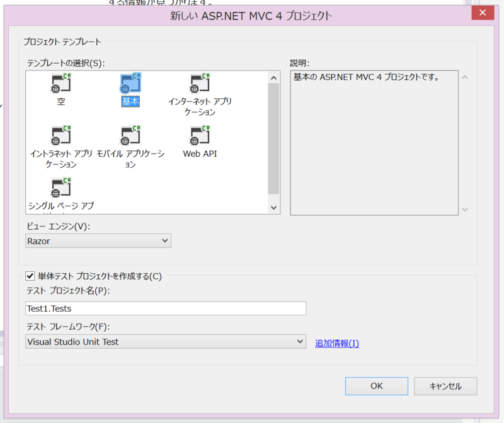Click the template list scroll-up arrow
This screenshot has height=423, width=504.
click(x=273, y=77)
